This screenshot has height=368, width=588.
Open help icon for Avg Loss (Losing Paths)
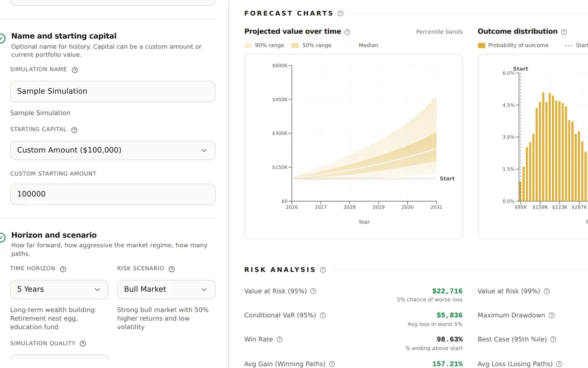tap(559, 364)
